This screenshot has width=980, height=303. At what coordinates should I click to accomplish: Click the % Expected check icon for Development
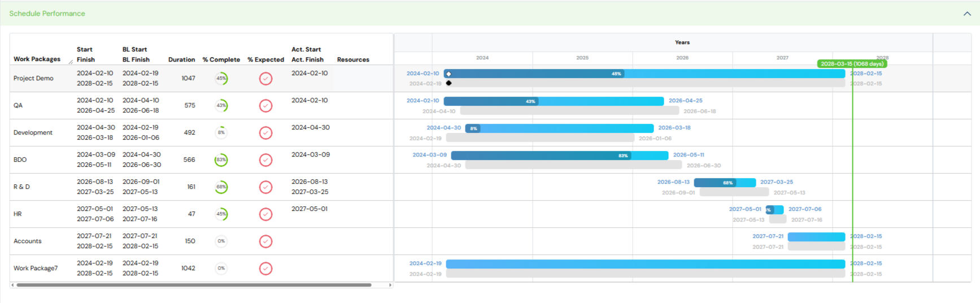(265, 133)
